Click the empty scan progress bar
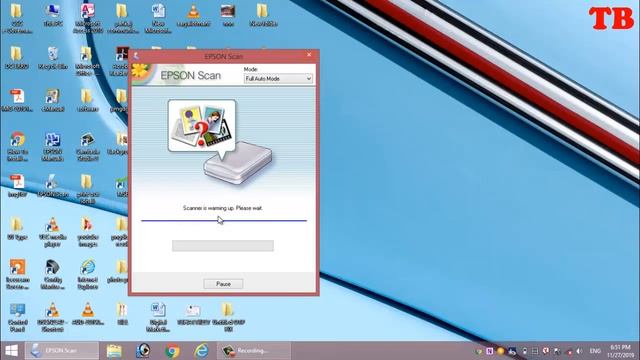640x360 pixels. (223, 245)
